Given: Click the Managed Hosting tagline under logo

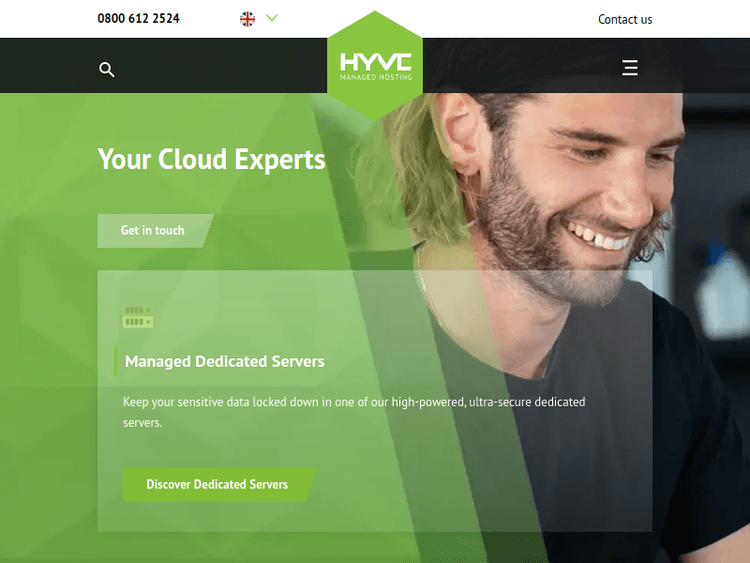Looking at the screenshot, I should pyautogui.click(x=375, y=77).
